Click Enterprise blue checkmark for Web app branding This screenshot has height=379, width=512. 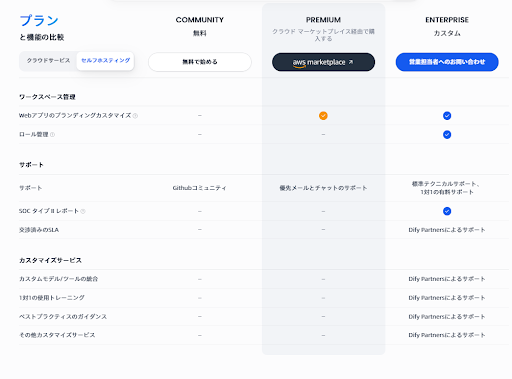click(447, 116)
